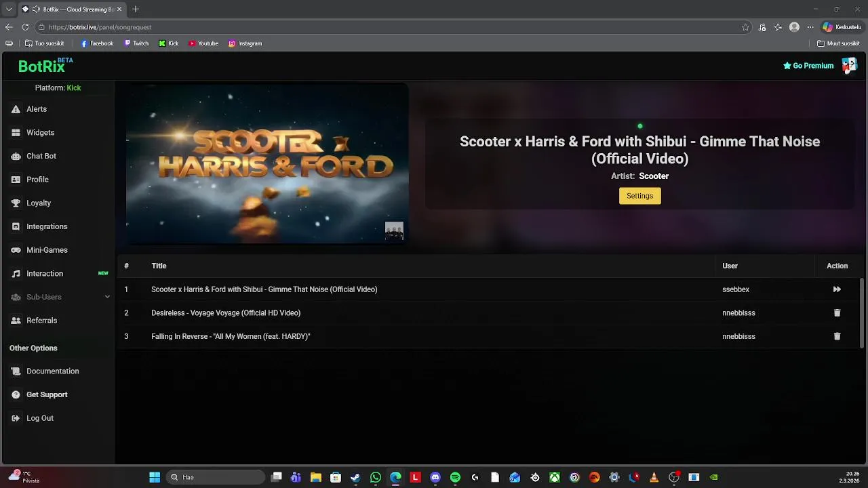This screenshot has height=488, width=868.
Task: Open the Profile page
Action: tap(37, 180)
